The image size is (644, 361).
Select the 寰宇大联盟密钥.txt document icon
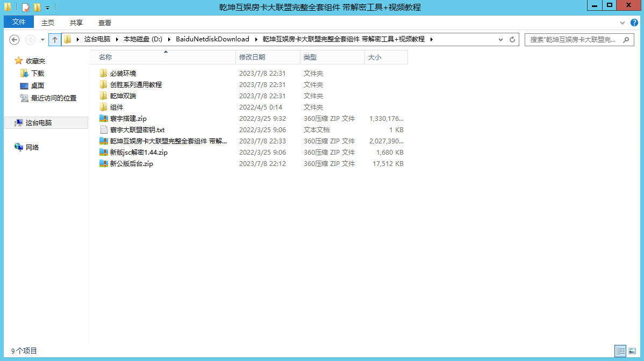[x=104, y=130]
